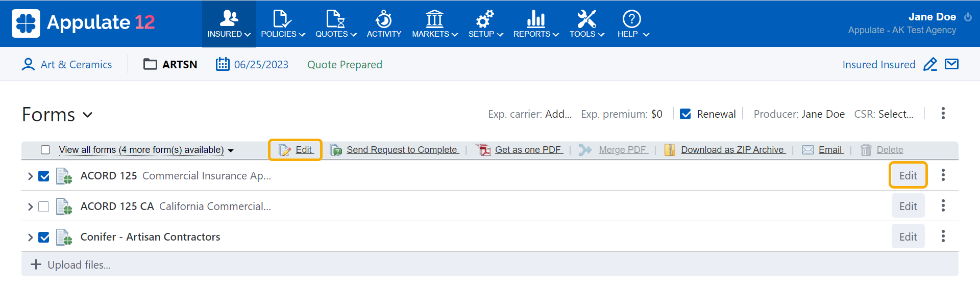
Task: Click the toolbar Edit pencil icon
Action: (x=284, y=150)
